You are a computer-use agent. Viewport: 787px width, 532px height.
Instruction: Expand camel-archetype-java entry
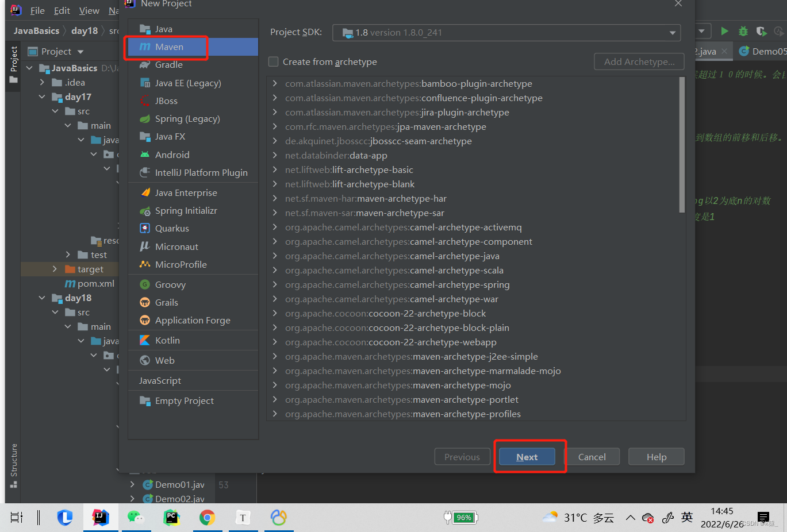point(275,256)
